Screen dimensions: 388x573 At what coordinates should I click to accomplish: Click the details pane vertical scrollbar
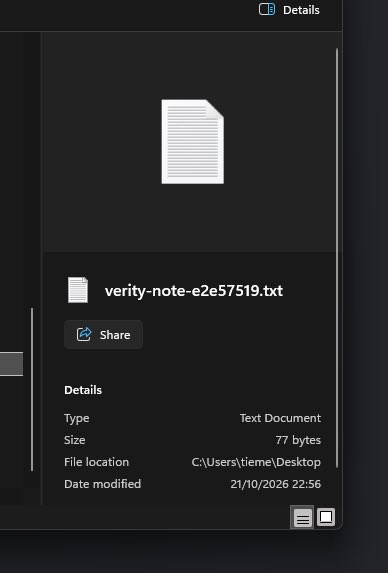336,258
